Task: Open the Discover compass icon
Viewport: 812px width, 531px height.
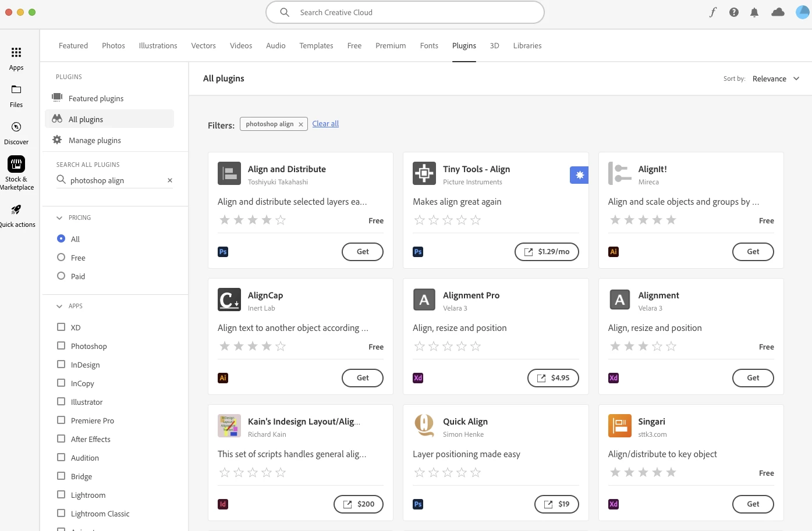Action: 16,127
